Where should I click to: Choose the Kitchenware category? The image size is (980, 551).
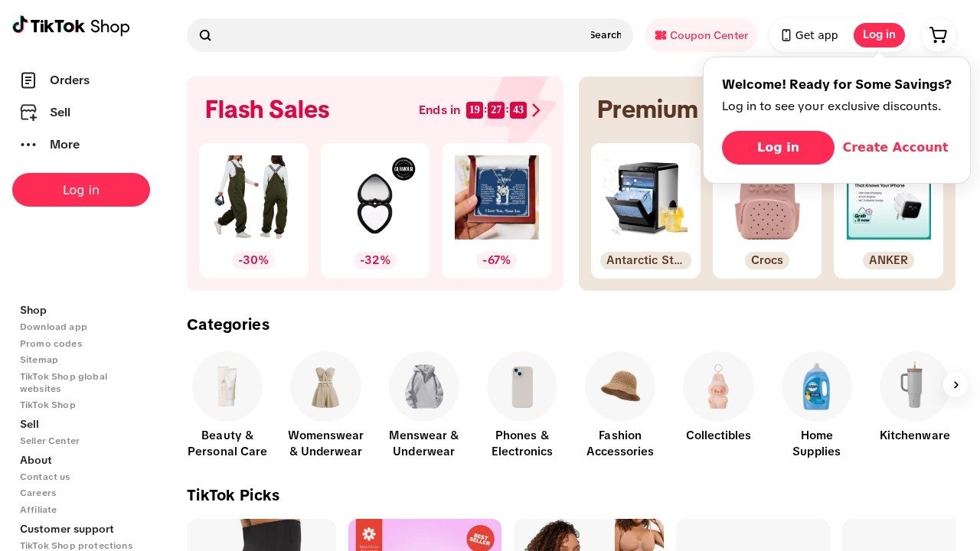pos(914,398)
